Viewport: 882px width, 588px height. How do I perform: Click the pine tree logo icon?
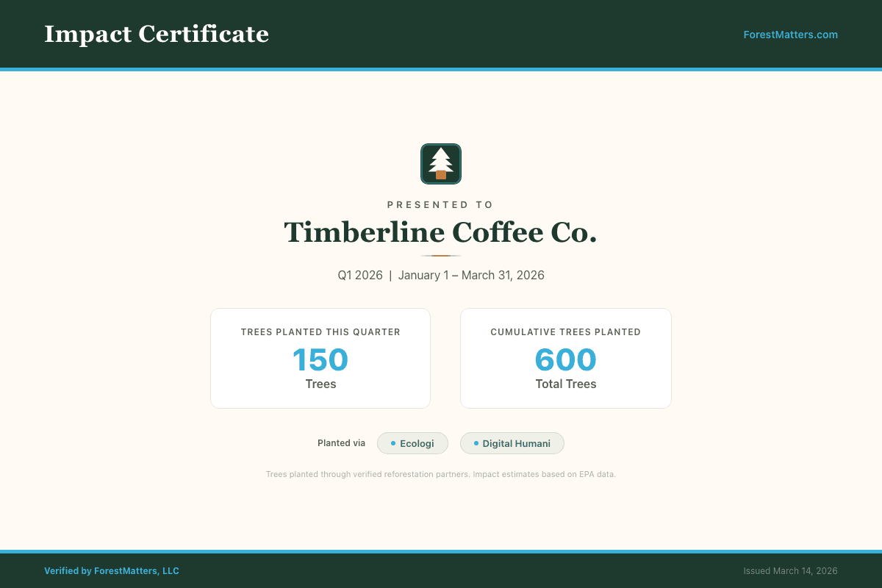[x=440, y=163]
